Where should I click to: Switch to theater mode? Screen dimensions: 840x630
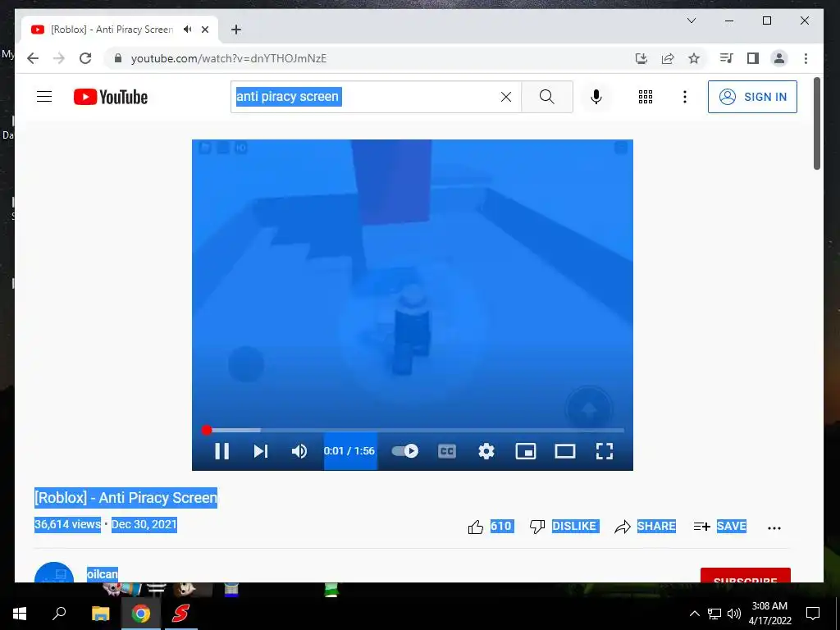pos(564,451)
